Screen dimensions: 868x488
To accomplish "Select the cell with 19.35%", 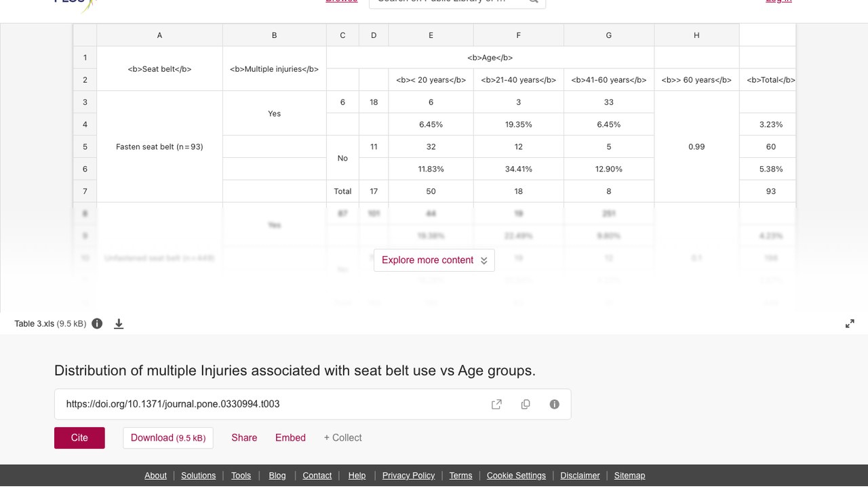I will point(518,125).
